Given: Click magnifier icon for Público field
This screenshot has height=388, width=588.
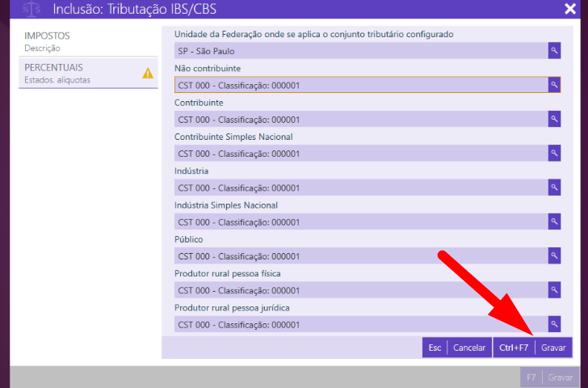Looking at the screenshot, I should tap(554, 256).
